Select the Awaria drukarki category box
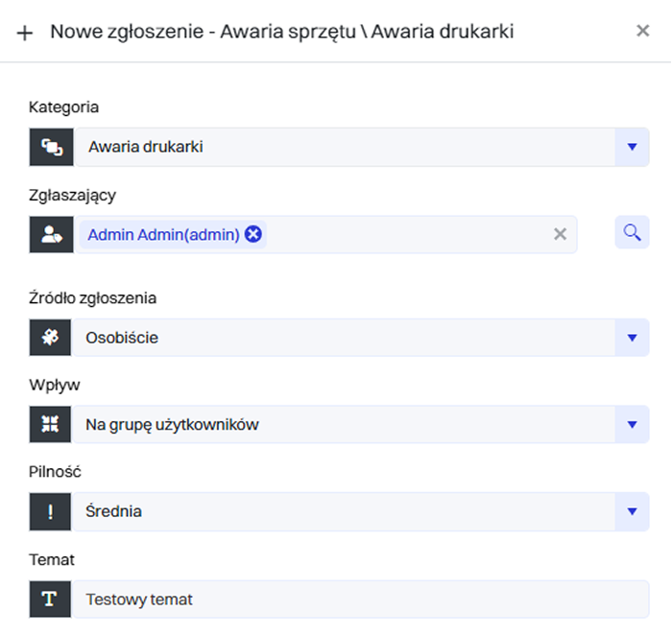Viewport: 672px width, 636px height. [x=344, y=147]
